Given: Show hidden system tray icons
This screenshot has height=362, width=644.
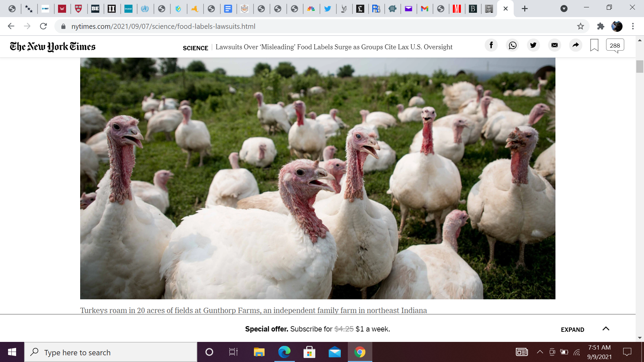Looking at the screenshot, I should coord(540,352).
